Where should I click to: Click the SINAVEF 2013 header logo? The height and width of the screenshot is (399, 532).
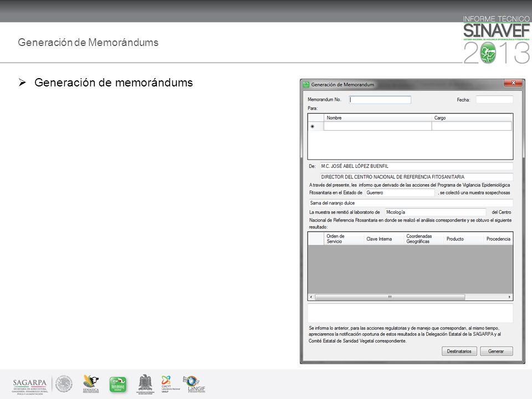[x=496, y=40]
